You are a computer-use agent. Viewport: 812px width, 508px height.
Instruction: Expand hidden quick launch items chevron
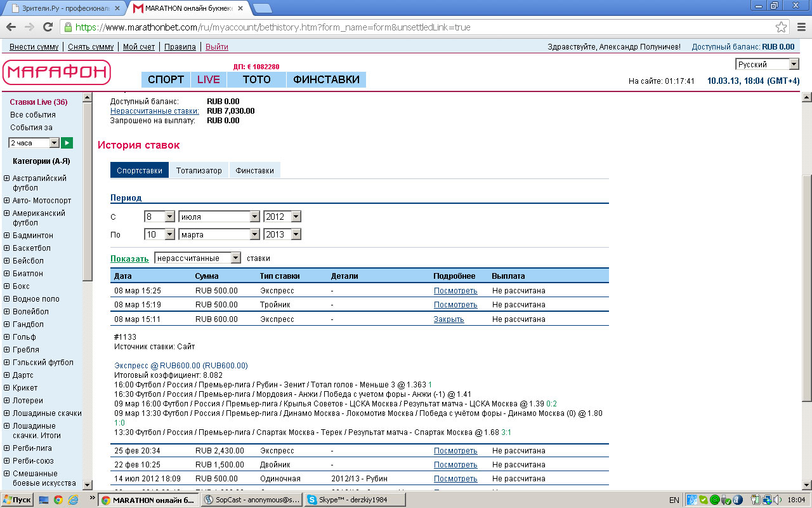pos(92,498)
